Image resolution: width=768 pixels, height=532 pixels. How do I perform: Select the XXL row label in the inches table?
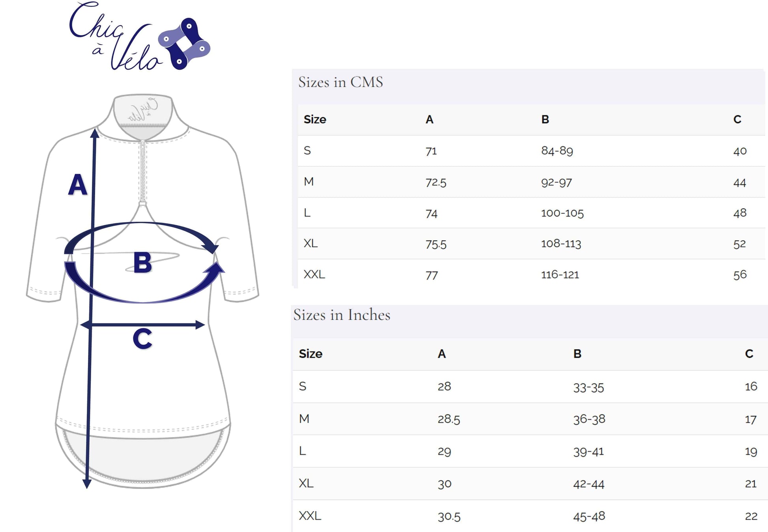310,516
